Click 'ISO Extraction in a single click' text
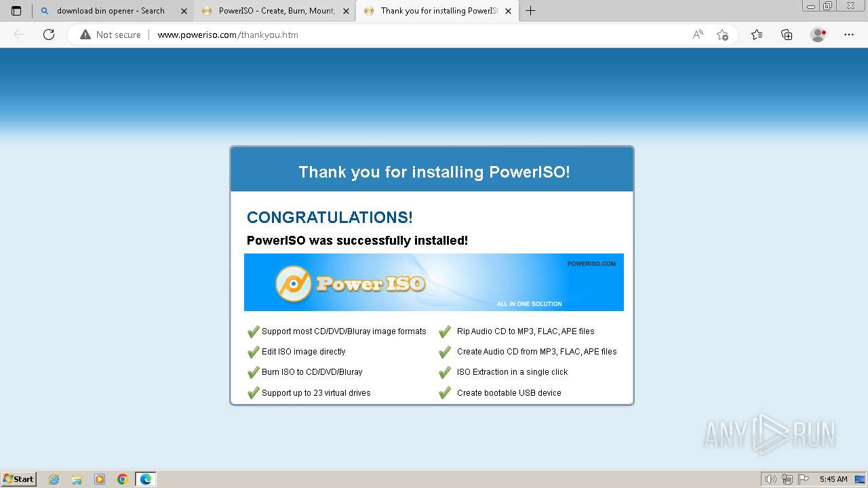 pos(513,372)
